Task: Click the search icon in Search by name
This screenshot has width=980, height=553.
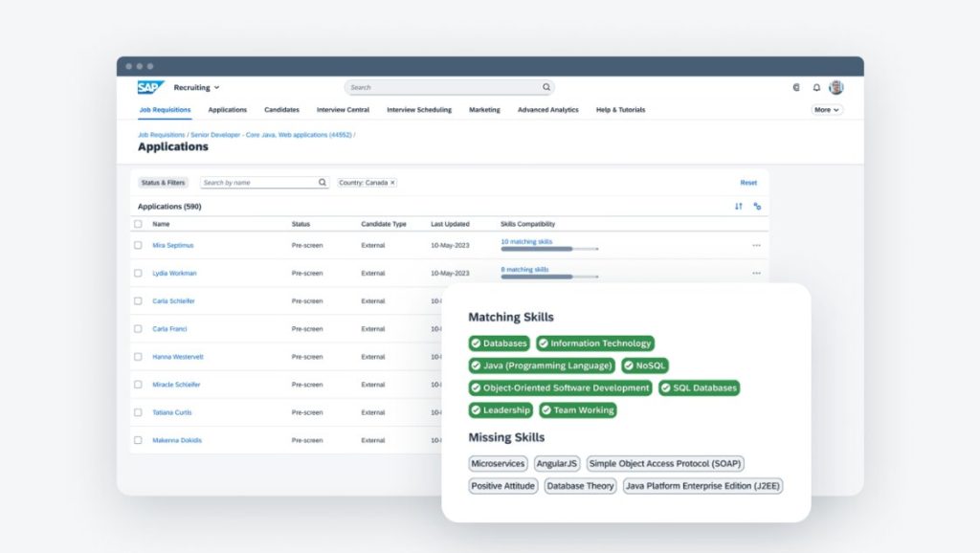Action: click(323, 183)
